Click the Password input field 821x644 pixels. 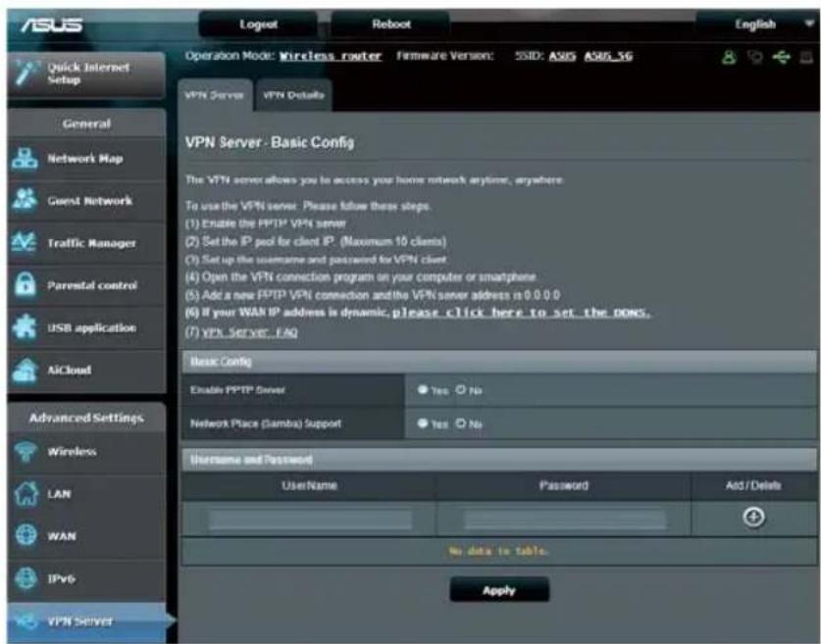(x=564, y=520)
